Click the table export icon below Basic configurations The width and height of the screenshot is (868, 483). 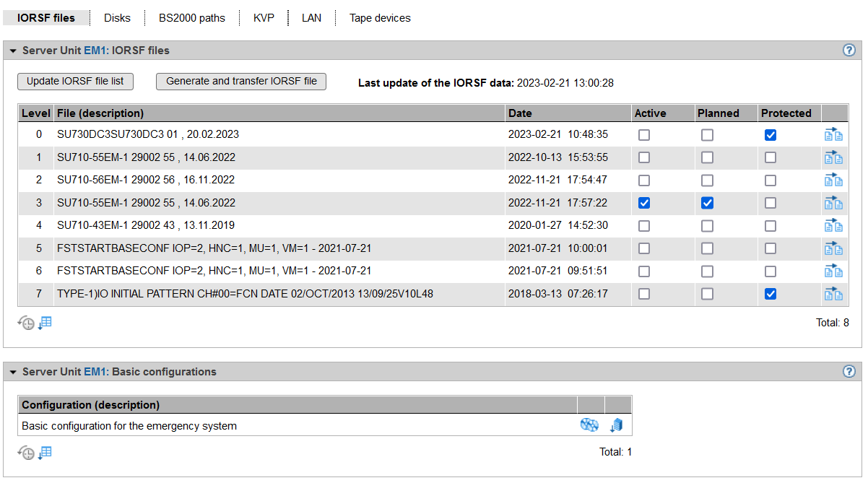45,453
